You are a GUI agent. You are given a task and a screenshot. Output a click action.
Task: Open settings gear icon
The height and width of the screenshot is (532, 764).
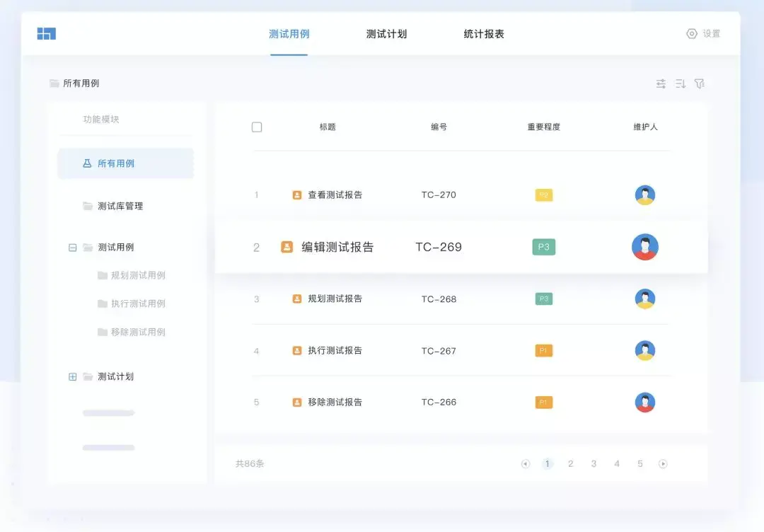tap(691, 34)
